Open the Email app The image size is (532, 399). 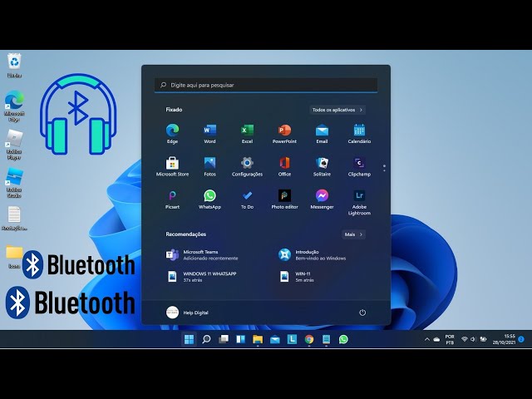click(322, 134)
